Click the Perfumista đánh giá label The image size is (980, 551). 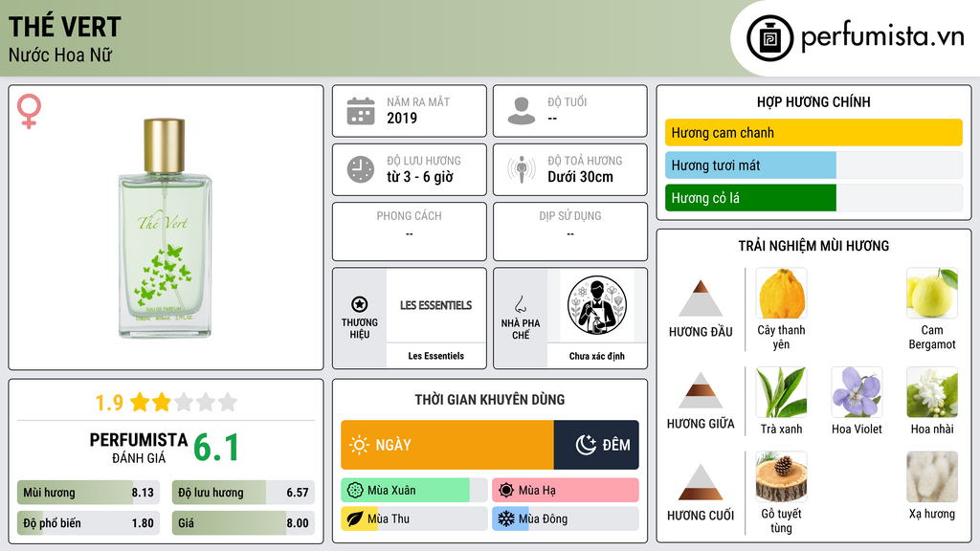pyautogui.click(x=138, y=448)
